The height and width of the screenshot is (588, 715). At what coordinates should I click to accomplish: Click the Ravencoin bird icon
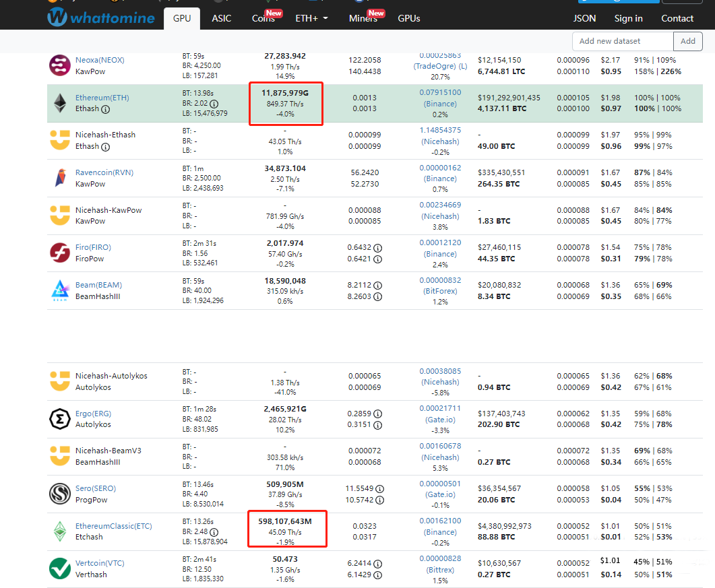tap(60, 178)
